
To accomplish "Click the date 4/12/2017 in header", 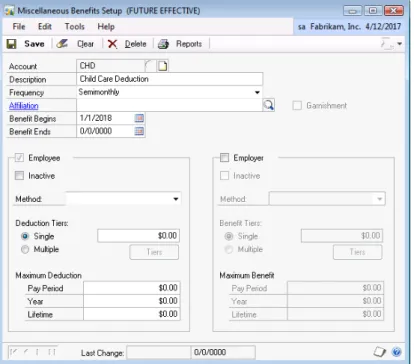I will tap(383, 26).
